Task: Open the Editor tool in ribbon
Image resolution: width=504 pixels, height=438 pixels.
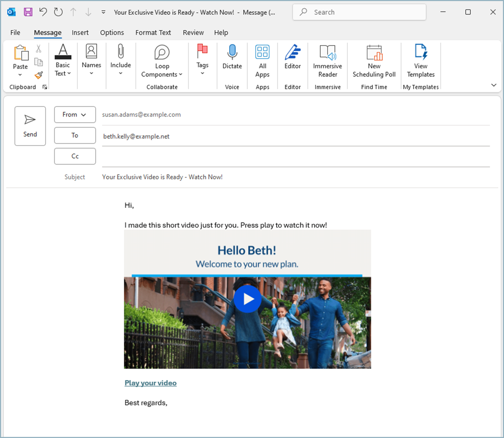Action: 292,58
